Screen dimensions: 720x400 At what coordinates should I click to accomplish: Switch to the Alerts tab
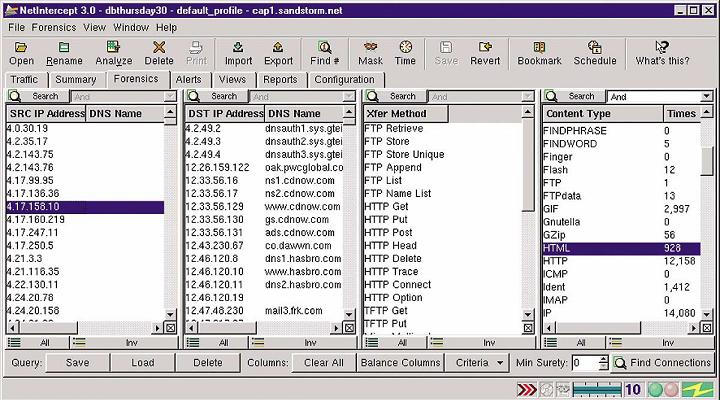[x=188, y=80]
